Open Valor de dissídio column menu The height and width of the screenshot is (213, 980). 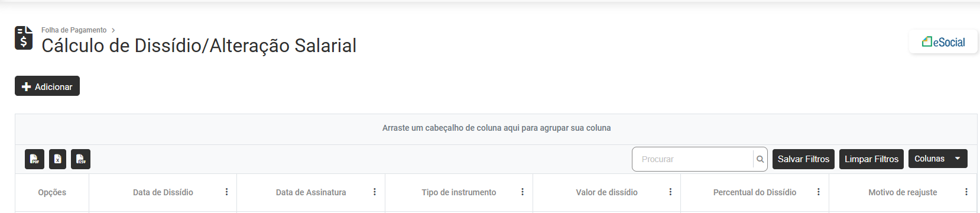point(670,192)
